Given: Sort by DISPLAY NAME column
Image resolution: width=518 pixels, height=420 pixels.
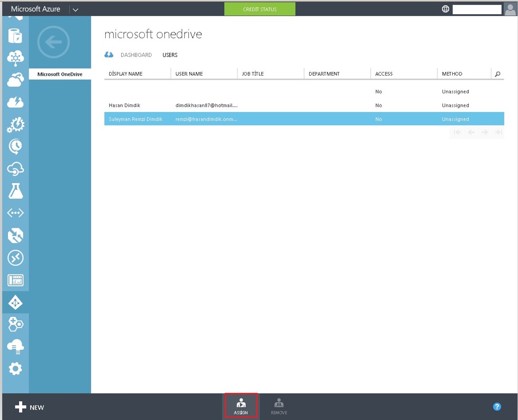Looking at the screenshot, I should (x=125, y=74).
